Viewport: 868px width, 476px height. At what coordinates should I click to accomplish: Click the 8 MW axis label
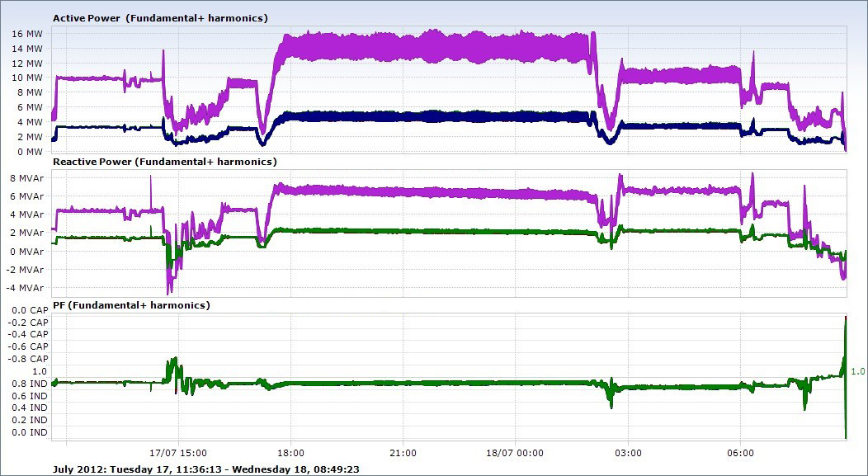click(30, 92)
